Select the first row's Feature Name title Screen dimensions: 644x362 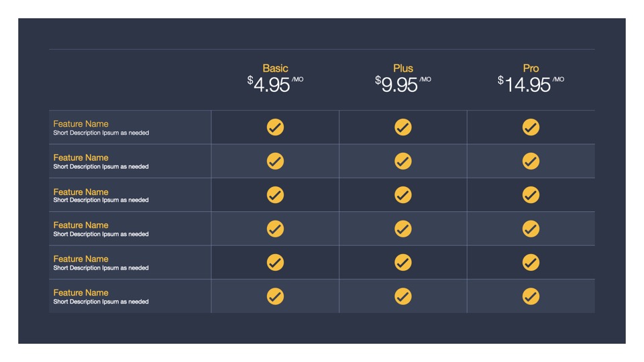(80, 124)
